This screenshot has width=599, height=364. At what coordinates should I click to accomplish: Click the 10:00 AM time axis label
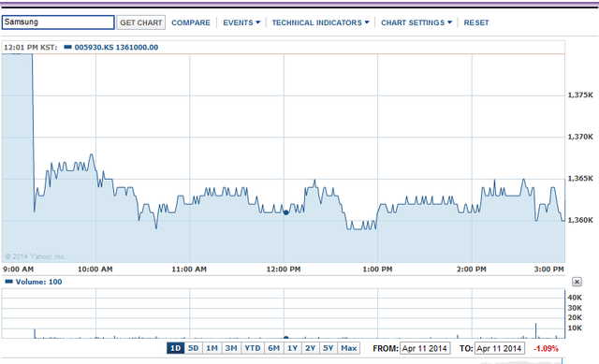[x=95, y=269]
